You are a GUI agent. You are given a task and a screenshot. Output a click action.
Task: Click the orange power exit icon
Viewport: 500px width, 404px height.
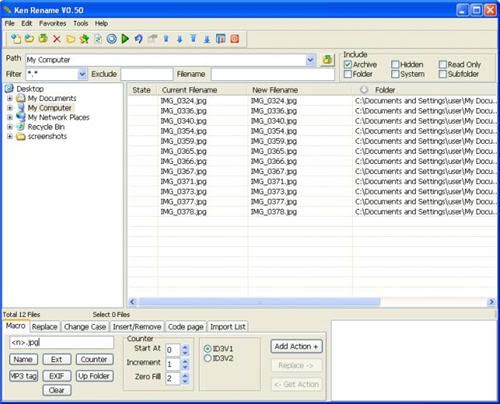click(x=235, y=39)
